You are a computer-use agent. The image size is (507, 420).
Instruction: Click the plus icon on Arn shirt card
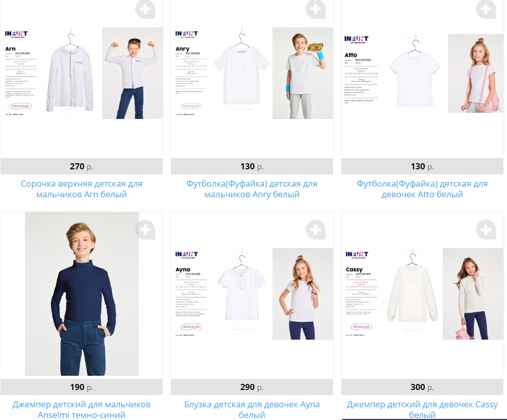point(145,9)
